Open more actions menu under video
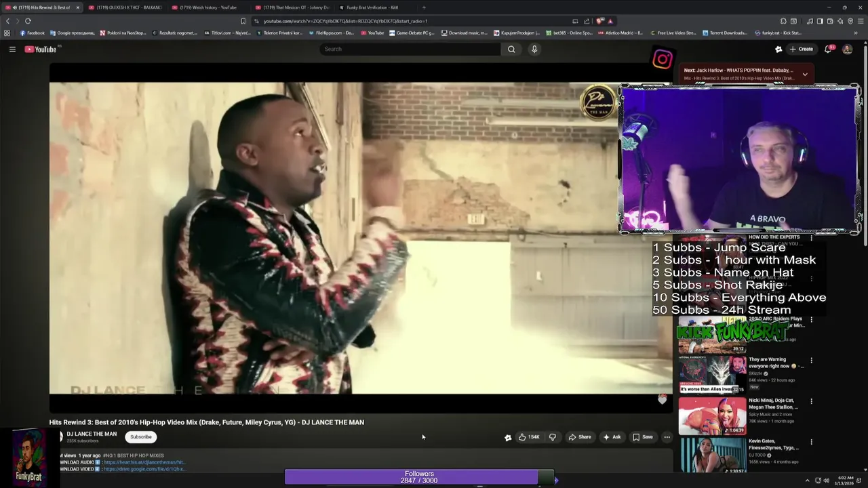This screenshot has width=868, height=488. pyautogui.click(x=667, y=437)
